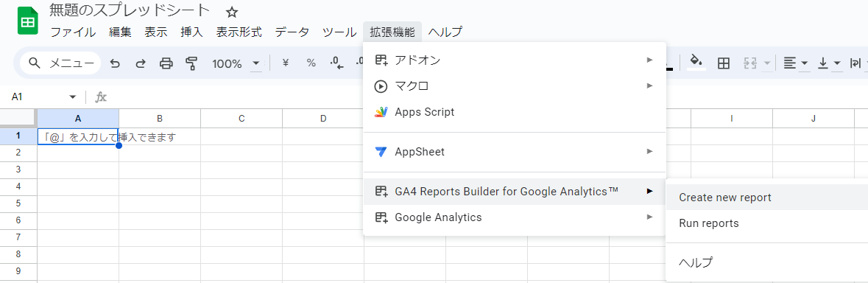Open Apps Script from extensions menu
Viewport: 868px width, 283px height.
(x=515, y=112)
